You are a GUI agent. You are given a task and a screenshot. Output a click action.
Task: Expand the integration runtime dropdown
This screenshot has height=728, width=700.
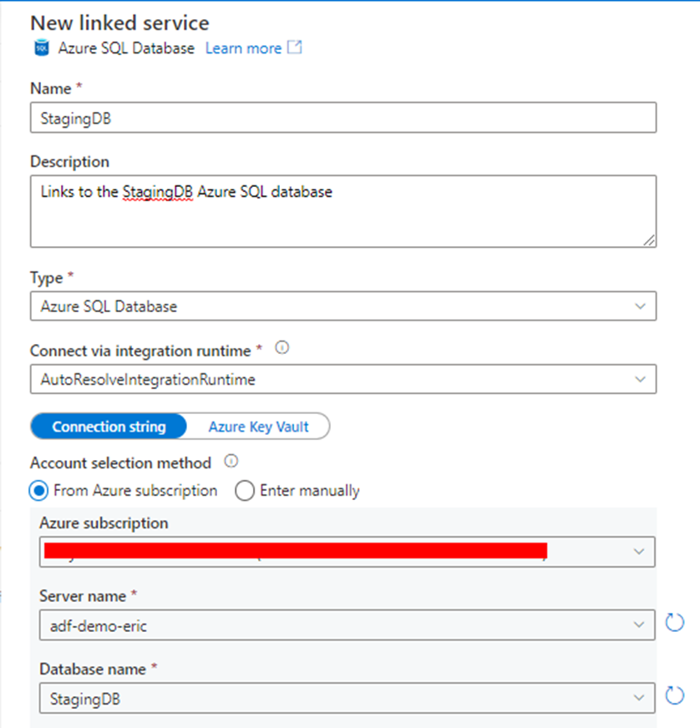click(x=343, y=379)
